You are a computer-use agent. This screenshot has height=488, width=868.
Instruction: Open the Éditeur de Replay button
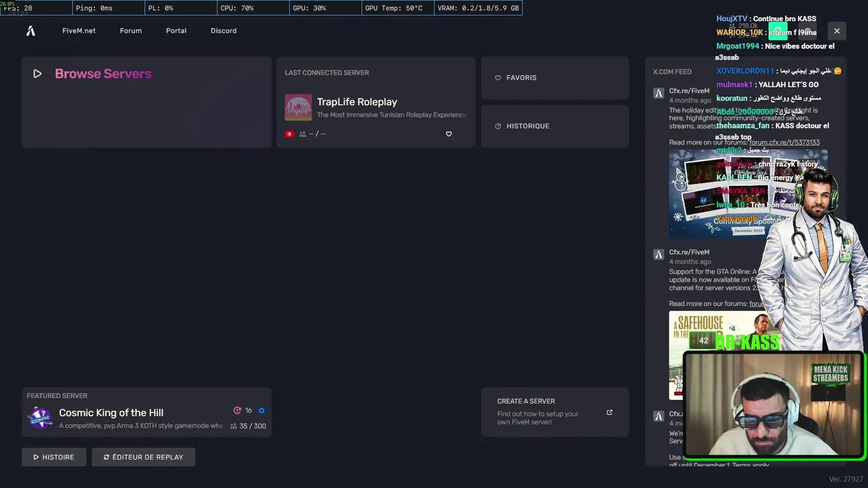[x=143, y=457]
